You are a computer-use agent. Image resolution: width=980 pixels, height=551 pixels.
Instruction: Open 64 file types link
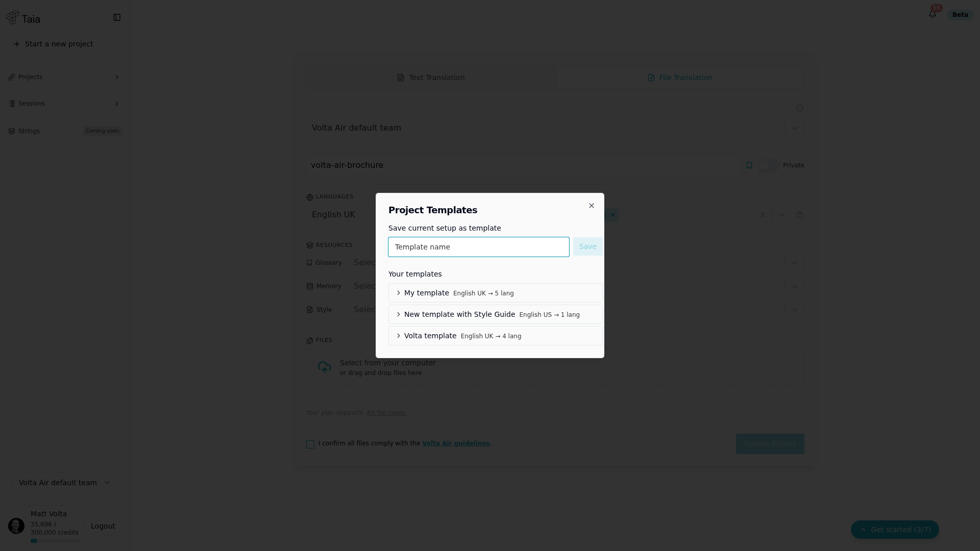(x=387, y=413)
